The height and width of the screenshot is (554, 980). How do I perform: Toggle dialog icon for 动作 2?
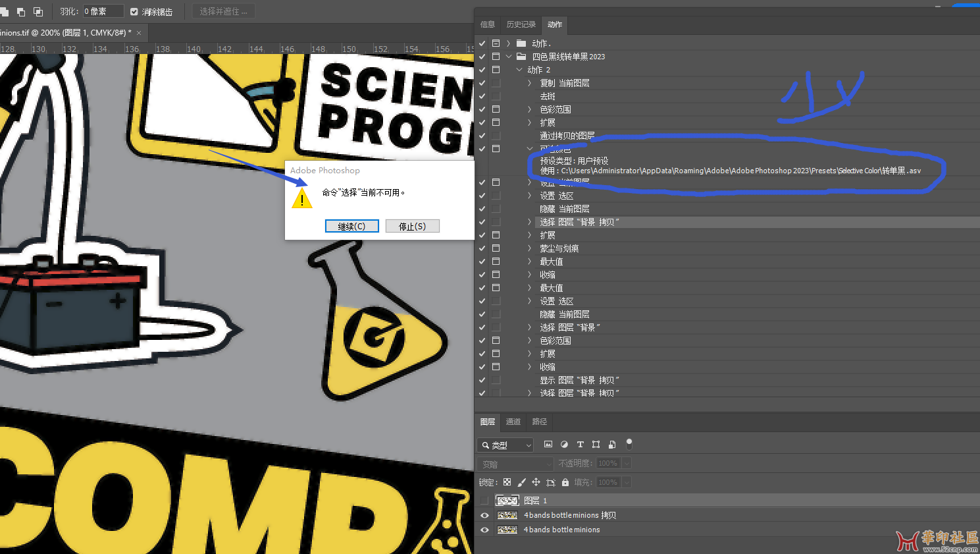click(496, 70)
